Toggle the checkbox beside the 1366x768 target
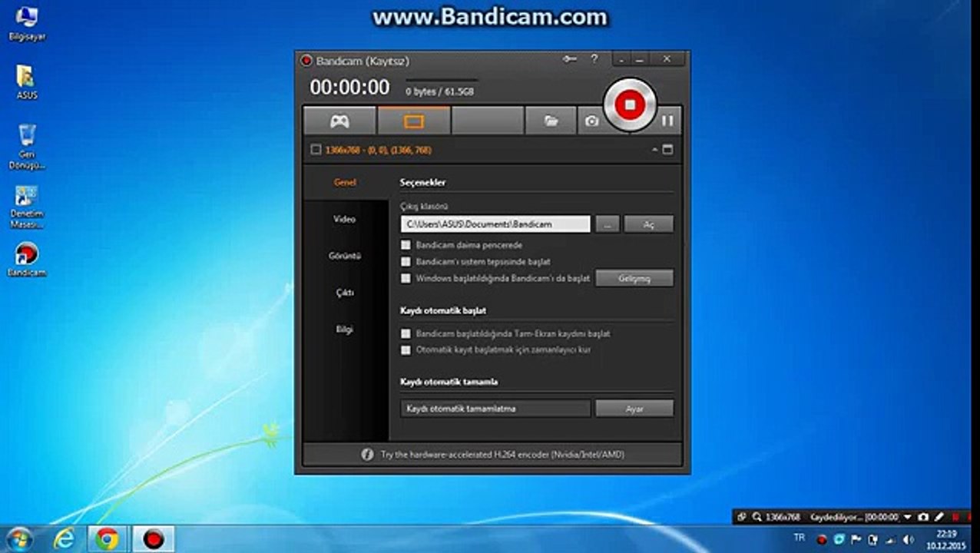The width and height of the screenshot is (980, 553). 316,150
